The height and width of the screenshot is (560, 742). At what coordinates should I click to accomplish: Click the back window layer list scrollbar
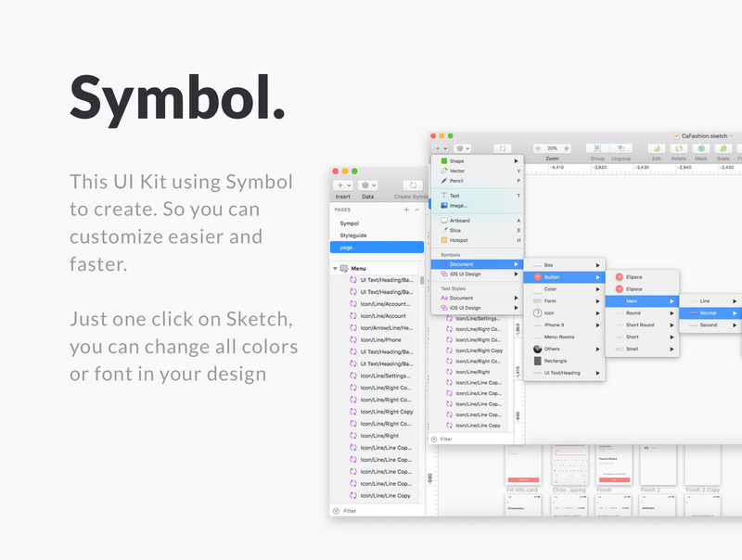[422, 281]
